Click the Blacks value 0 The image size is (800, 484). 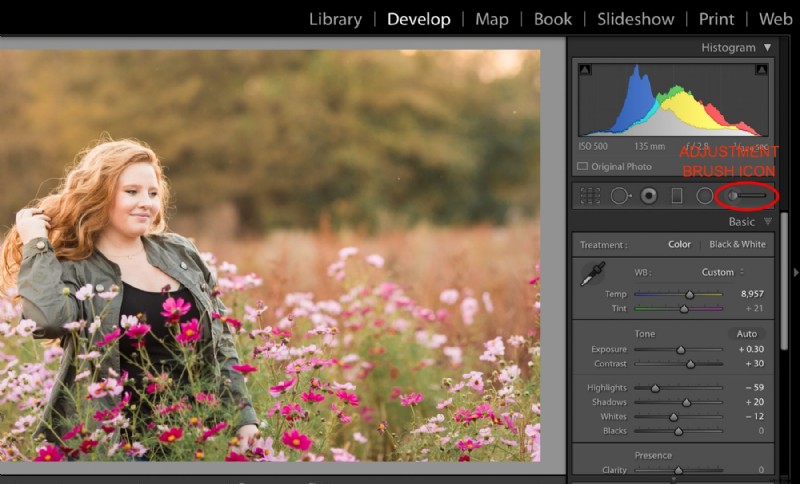pyautogui.click(x=761, y=431)
